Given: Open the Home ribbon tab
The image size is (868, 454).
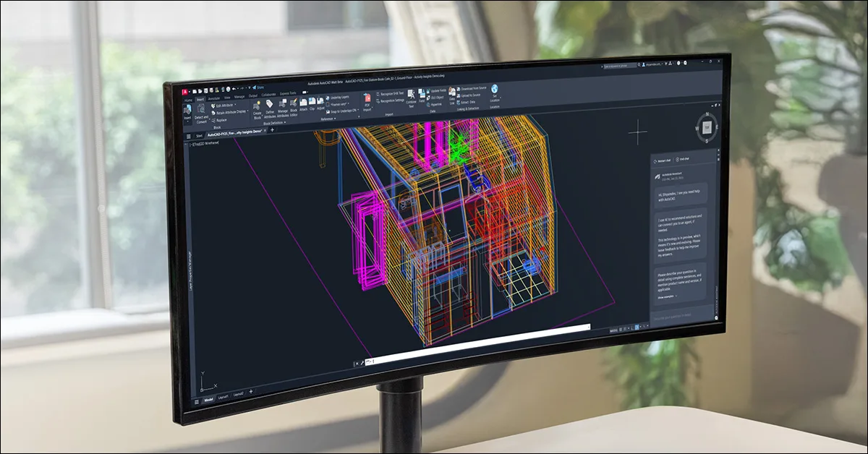Looking at the screenshot, I should click(188, 100).
